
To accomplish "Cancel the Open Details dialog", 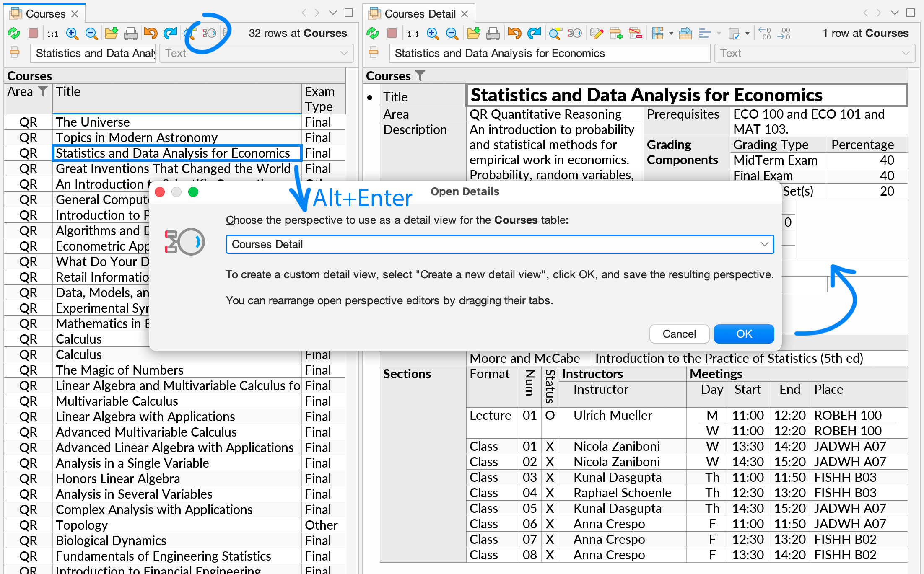I will click(679, 334).
